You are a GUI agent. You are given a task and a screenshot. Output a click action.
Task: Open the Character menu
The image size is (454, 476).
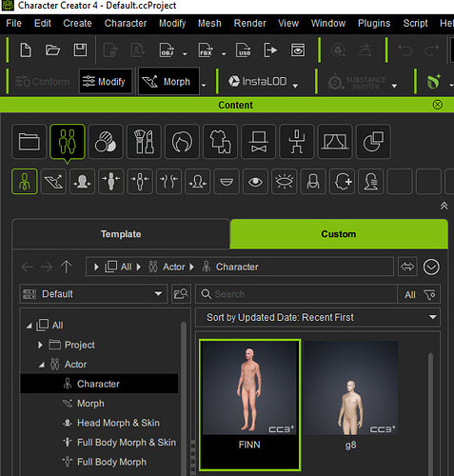(126, 23)
